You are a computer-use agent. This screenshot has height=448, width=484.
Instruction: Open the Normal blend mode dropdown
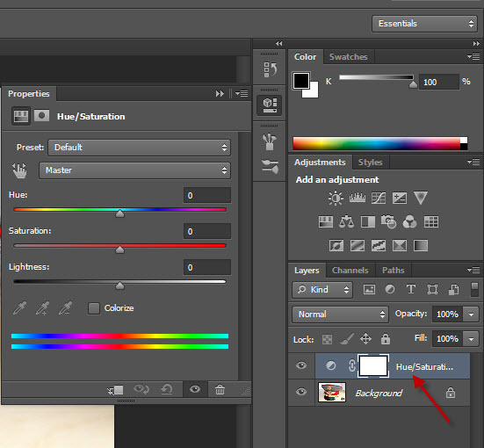(x=340, y=314)
